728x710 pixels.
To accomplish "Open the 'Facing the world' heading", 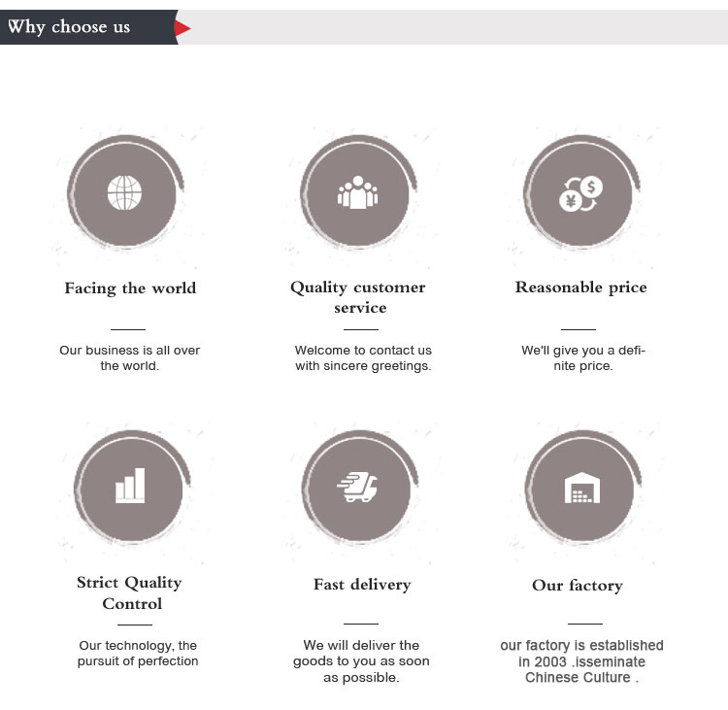I will point(130,288).
